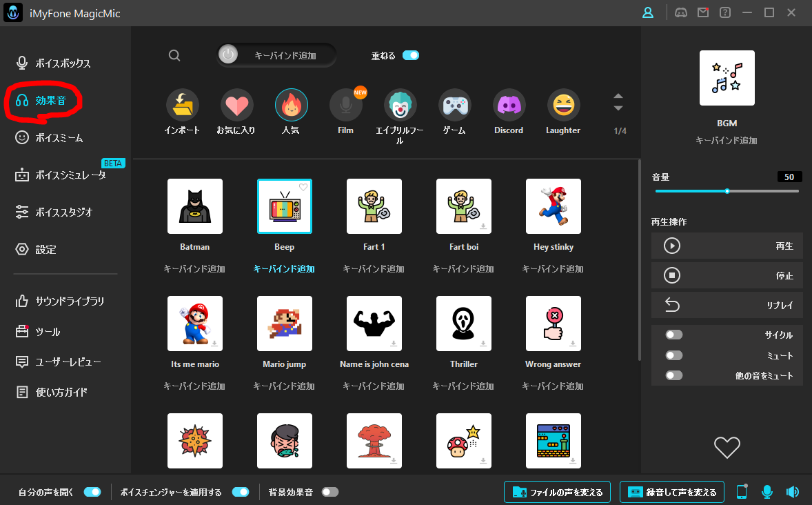Toggle the 重ねる overlap switch
Image resolution: width=812 pixels, height=505 pixels.
tap(411, 55)
